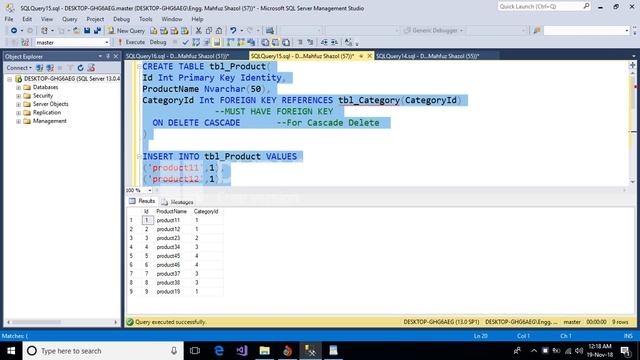Screen dimensions: 640x360
Task: Click the Save icon in the toolbar
Action: click(x=87, y=31)
